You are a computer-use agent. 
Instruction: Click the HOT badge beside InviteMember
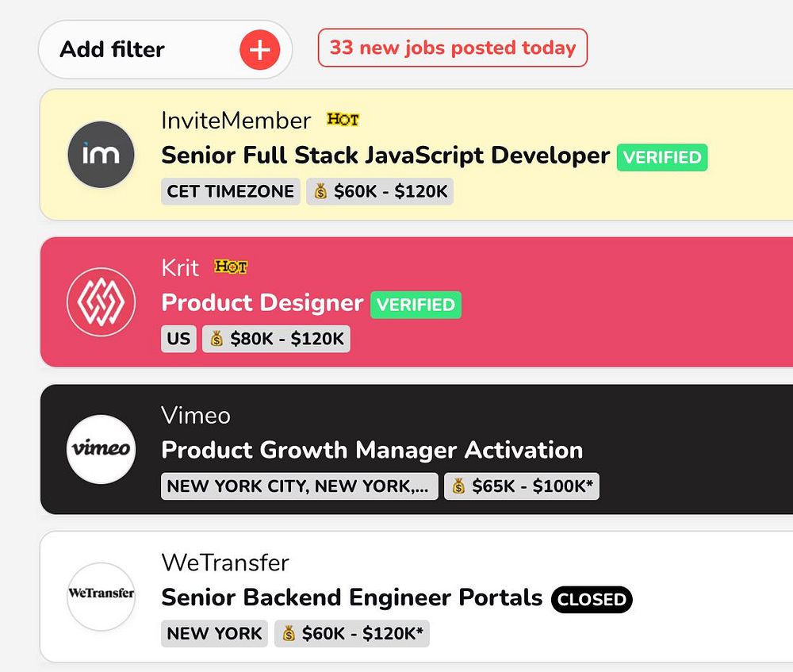coord(343,120)
